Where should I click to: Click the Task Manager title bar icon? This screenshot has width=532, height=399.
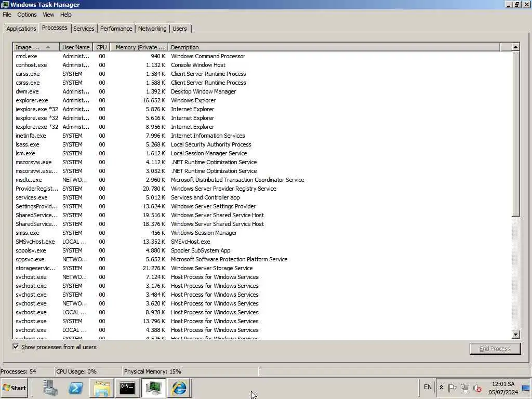(x=5, y=4)
